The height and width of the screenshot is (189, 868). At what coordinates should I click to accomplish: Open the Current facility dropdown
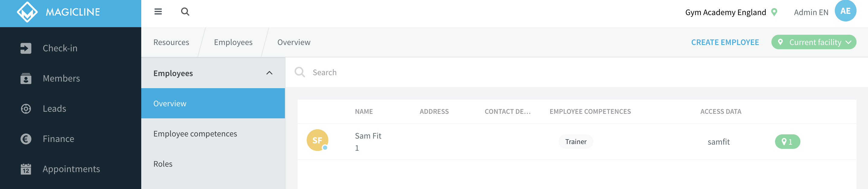coord(813,42)
